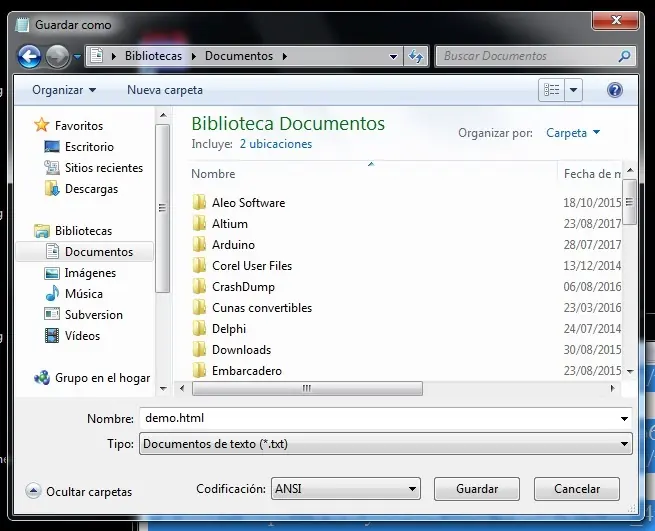Click the horizontal scrollbar thumb under file list
Screen dimensions: 655x531
(x=307, y=389)
